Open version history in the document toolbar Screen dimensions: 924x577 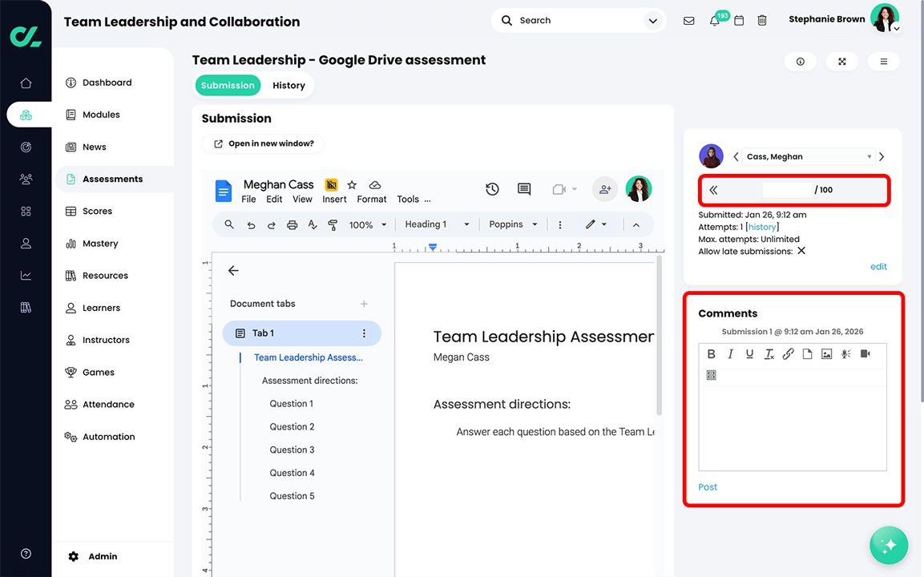tap(492, 189)
